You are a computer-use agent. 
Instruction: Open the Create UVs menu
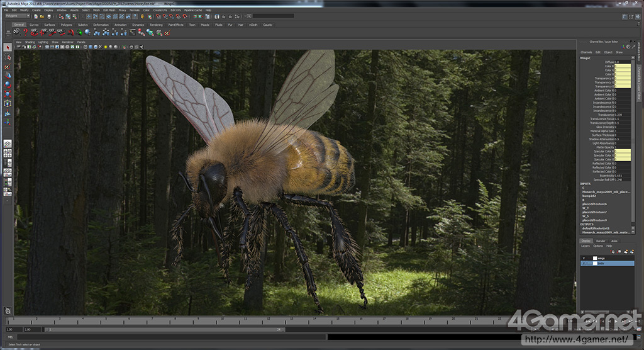click(160, 10)
